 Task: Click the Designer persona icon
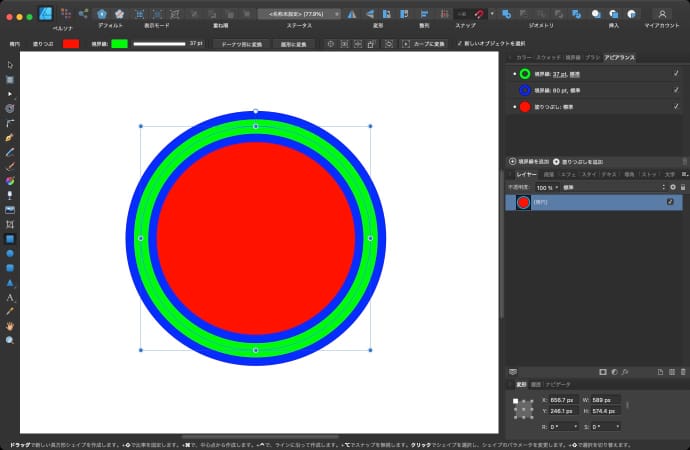click(44, 13)
